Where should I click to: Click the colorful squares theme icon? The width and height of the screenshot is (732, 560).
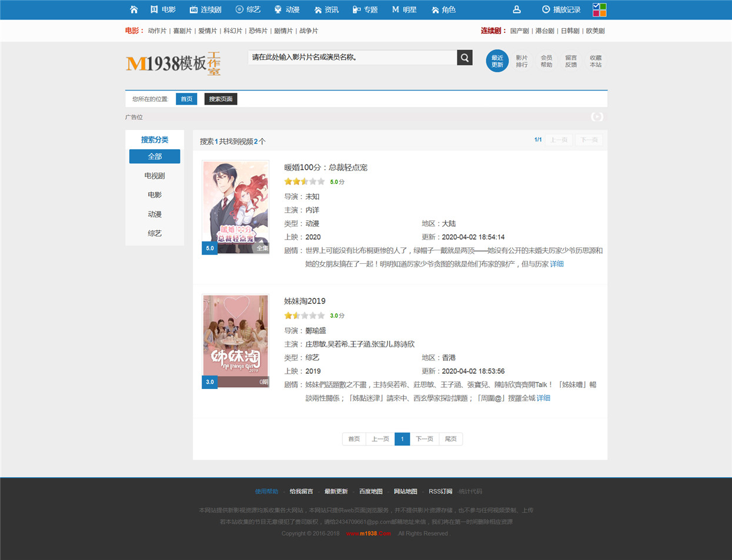coord(599,9)
